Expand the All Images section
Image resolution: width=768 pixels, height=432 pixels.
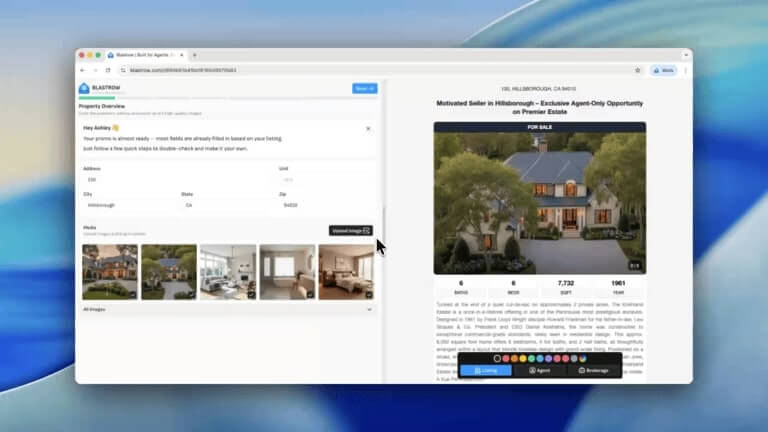click(x=369, y=309)
